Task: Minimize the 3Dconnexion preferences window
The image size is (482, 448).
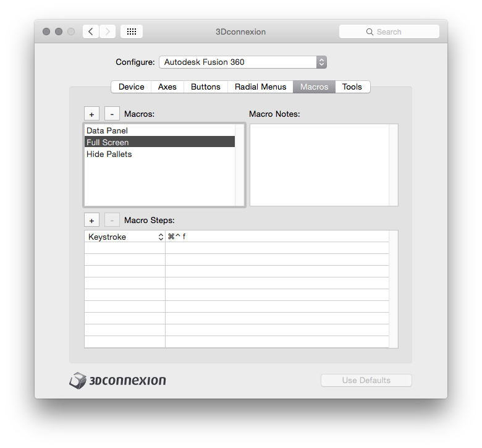Action: (x=59, y=32)
